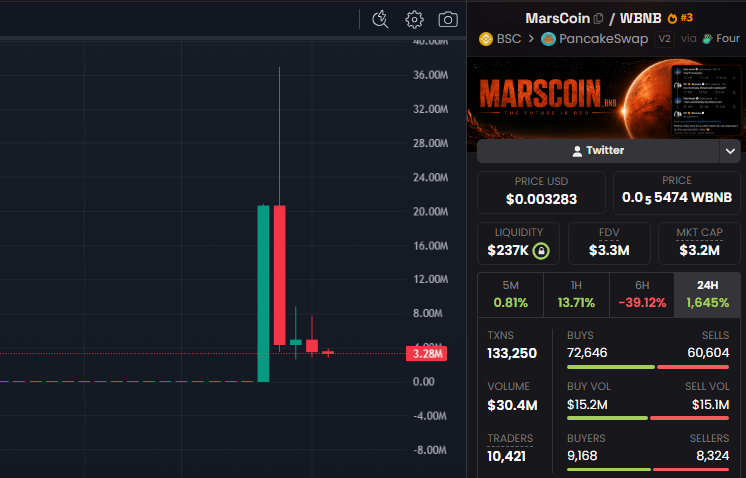Click the BUYERS count 9,168
Viewport: 746px width, 478px height.
[x=582, y=456]
